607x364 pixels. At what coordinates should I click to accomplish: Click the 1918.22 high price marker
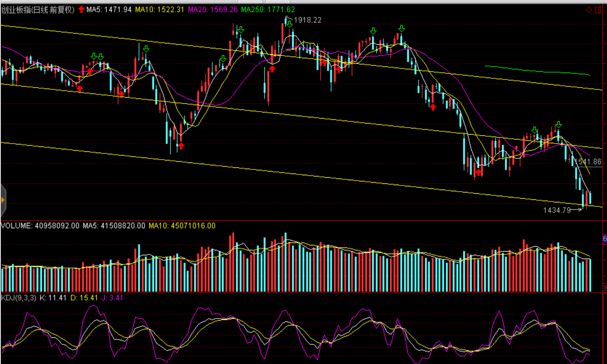(307, 20)
